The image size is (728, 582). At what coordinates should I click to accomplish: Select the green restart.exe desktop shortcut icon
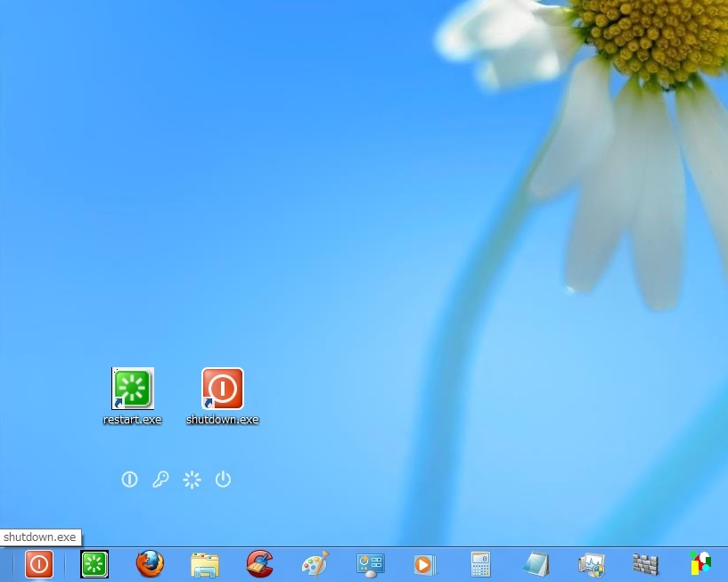tap(133, 389)
